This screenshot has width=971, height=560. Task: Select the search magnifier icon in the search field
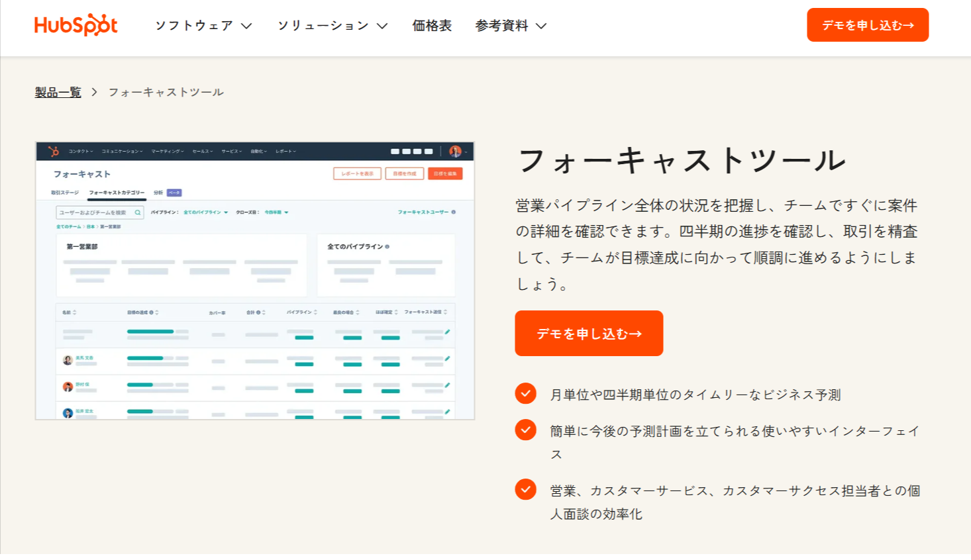(x=138, y=212)
